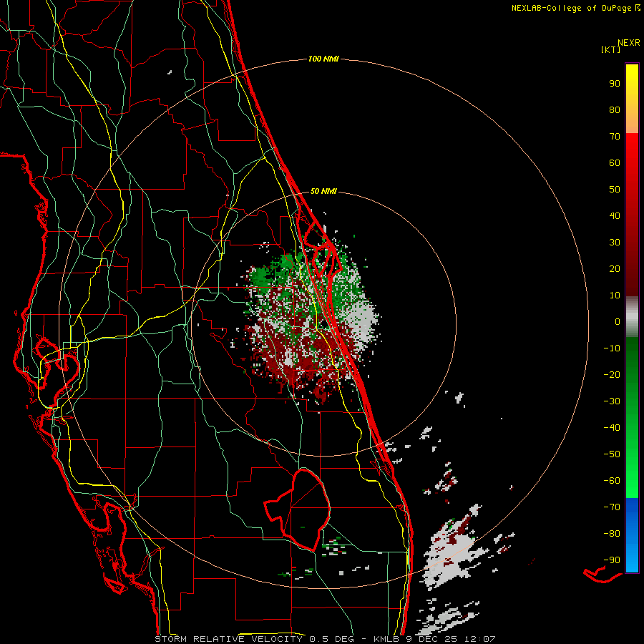This screenshot has height=644, width=644.
Task: Select the positive 70 knot scale label
Action: pos(615,137)
